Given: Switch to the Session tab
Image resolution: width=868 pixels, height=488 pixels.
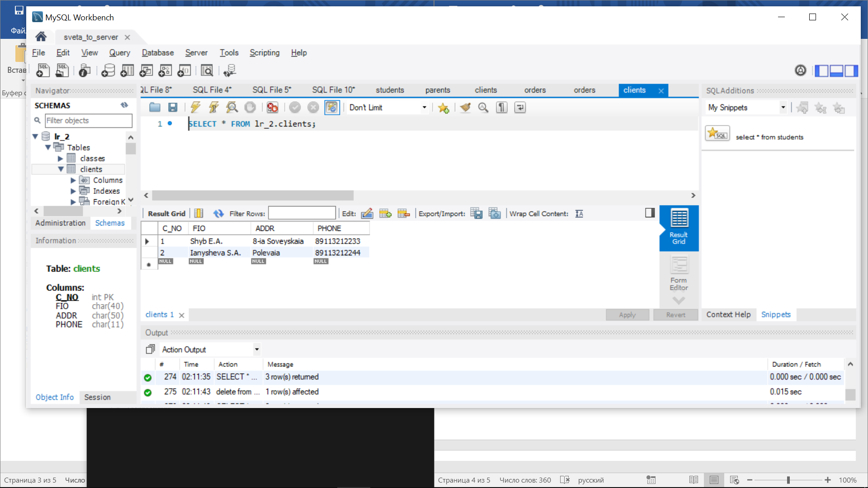Looking at the screenshot, I should coord(97,397).
